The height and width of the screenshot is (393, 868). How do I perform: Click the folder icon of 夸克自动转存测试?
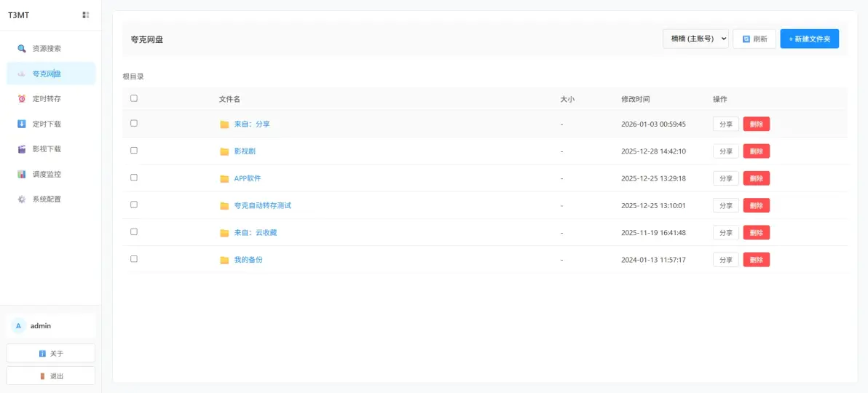224,206
